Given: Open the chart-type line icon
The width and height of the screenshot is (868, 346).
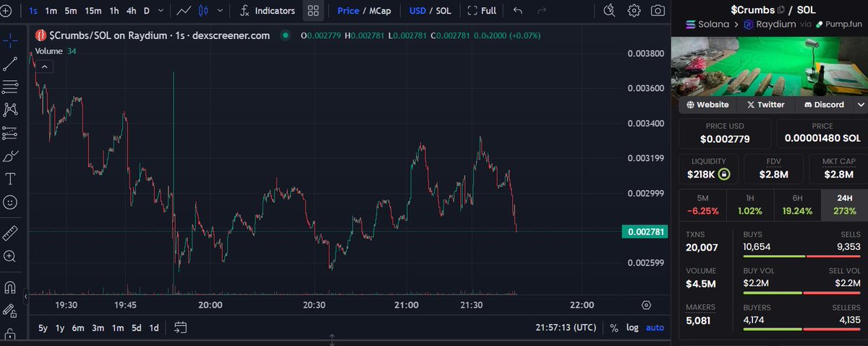Looking at the screenshot, I should pyautogui.click(x=184, y=11).
